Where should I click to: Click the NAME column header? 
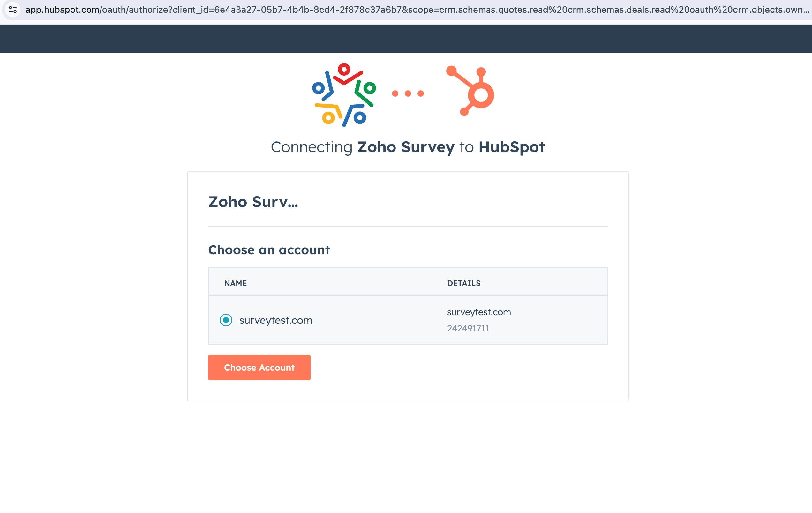tap(235, 283)
